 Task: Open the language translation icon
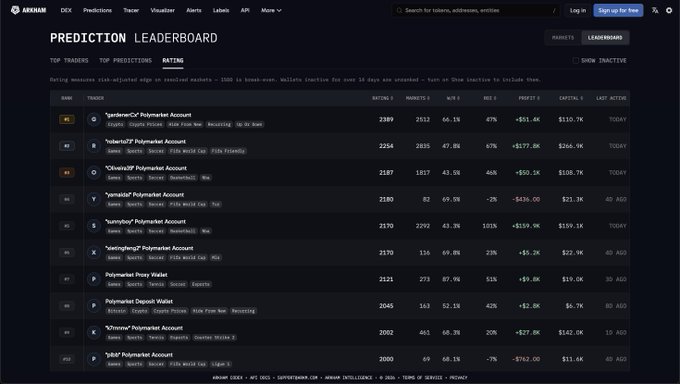click(x=655, y=10)
